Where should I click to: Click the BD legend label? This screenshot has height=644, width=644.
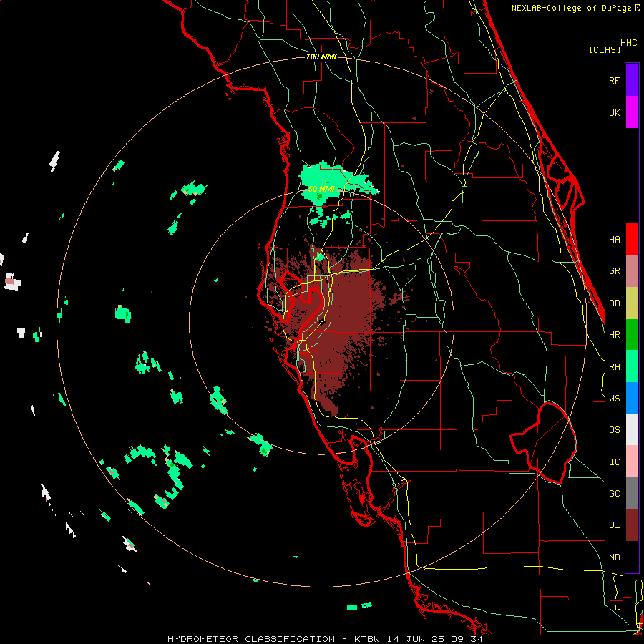[x=614, y=303]
